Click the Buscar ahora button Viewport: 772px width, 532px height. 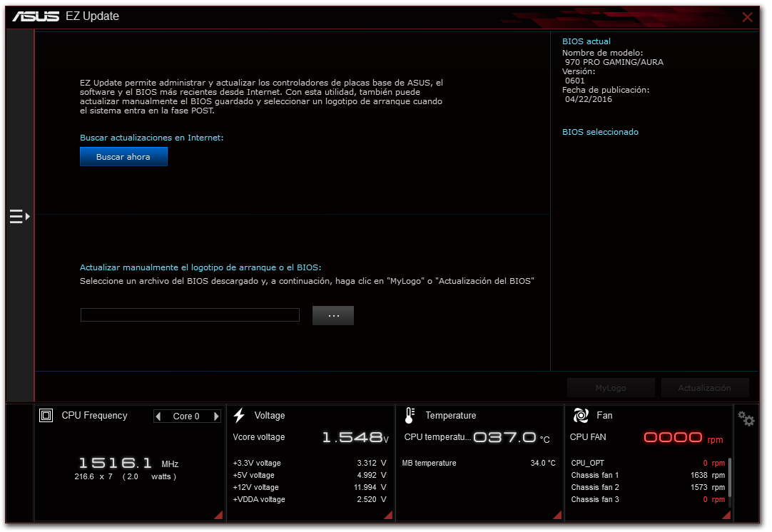pyautogui.click(x=123, y=157)
